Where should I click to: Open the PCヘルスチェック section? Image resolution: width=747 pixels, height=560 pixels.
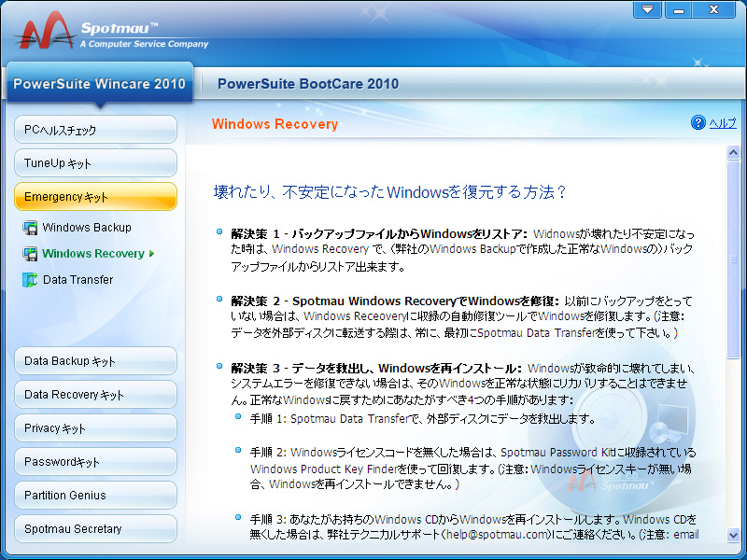96,130
